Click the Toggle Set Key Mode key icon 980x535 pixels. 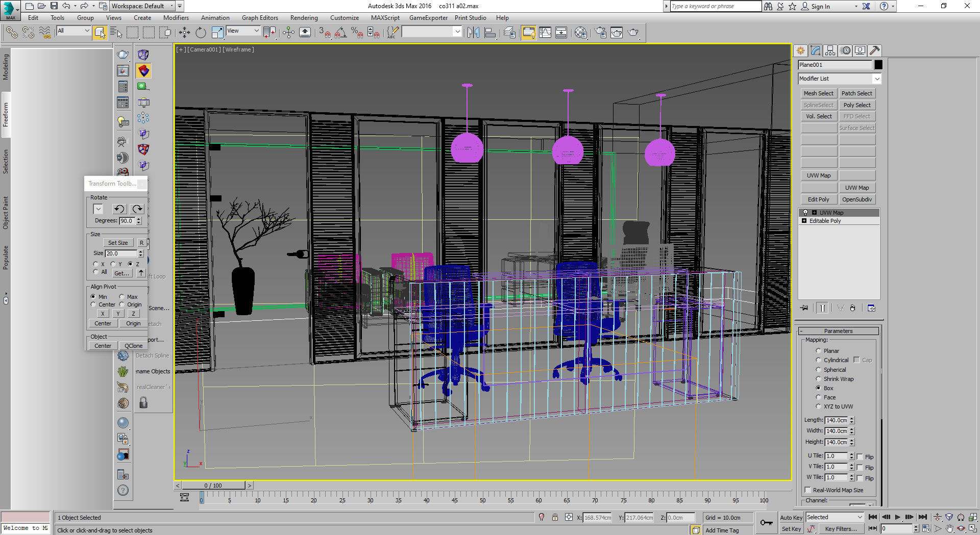point(766,522)
